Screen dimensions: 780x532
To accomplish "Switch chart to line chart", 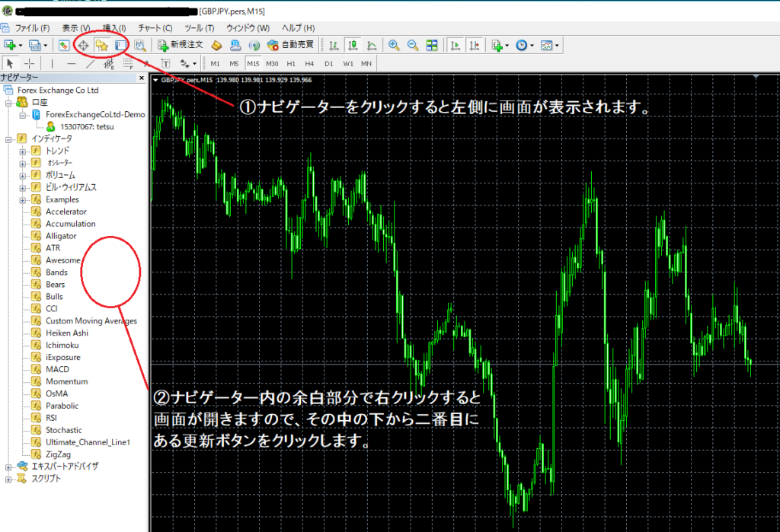I will (372, 45).
